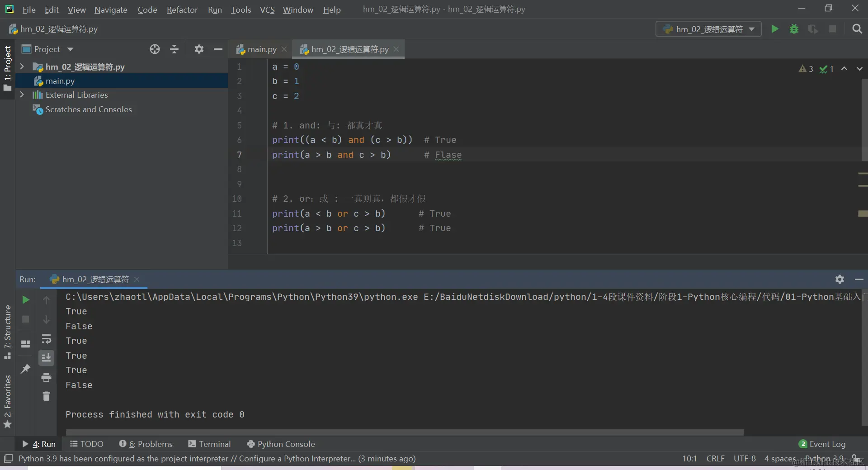The height and width of the screenshot is (470, 868).
Task: Open the 6: Problems tool window
Action: [x=146, y=444]
